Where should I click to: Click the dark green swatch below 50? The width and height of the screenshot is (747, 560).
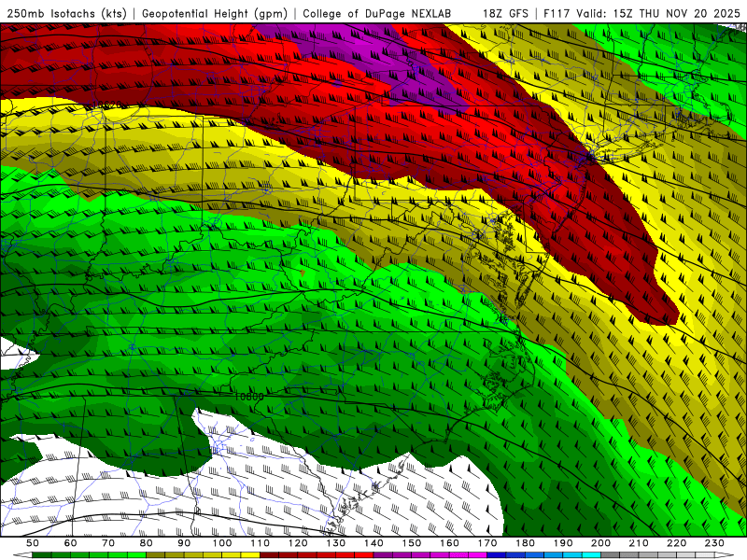coord(42,555)
